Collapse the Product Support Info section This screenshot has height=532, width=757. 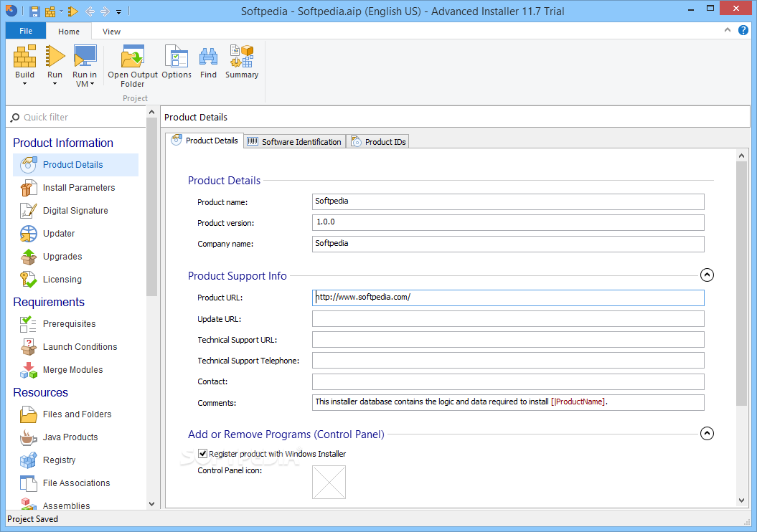[x=707, y=275]
